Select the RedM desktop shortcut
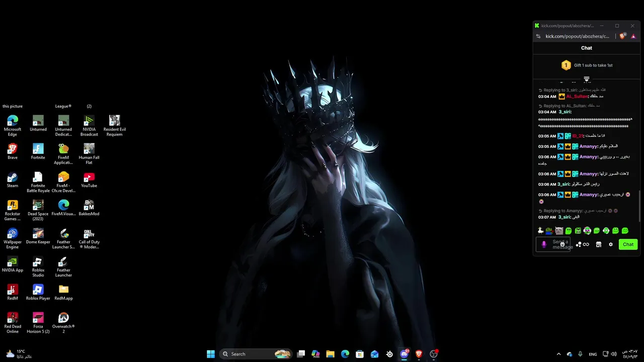Screen dimensions: 644x362 13,292
